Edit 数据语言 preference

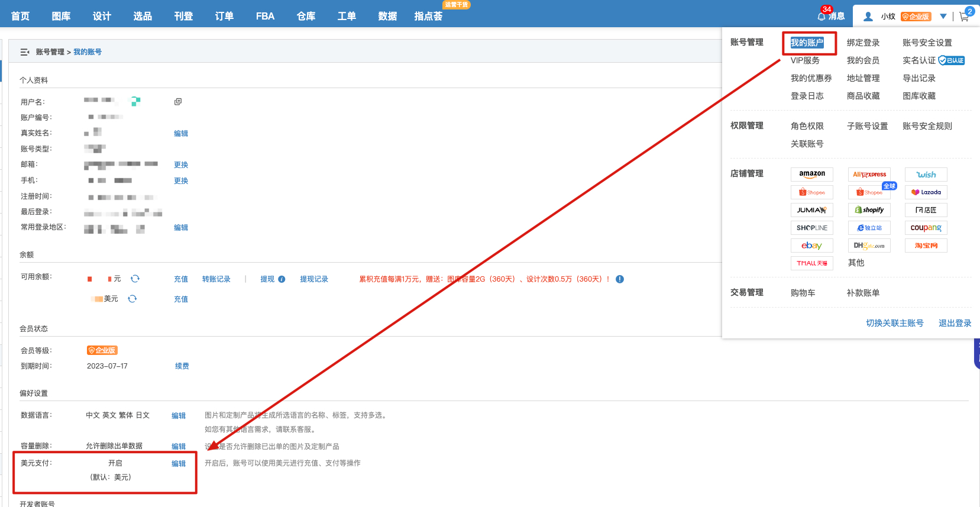point(179,416)
